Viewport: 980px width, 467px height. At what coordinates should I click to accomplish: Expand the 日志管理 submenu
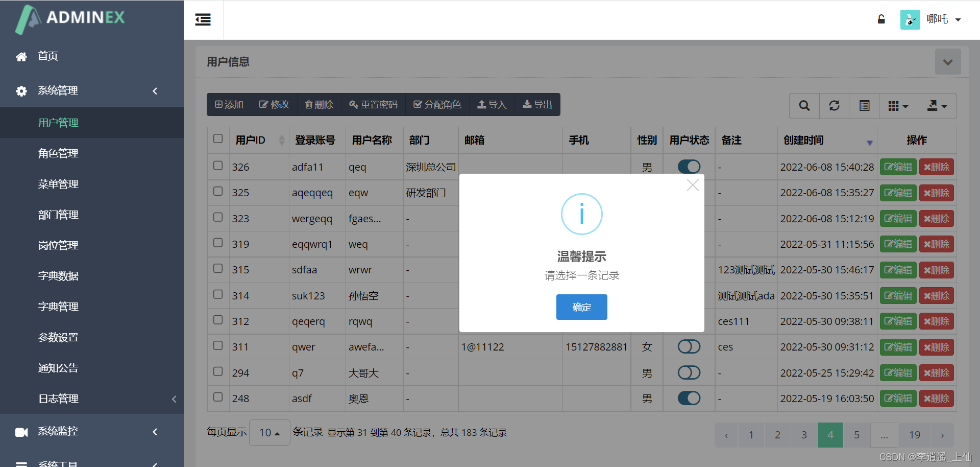tap(92, 399)
